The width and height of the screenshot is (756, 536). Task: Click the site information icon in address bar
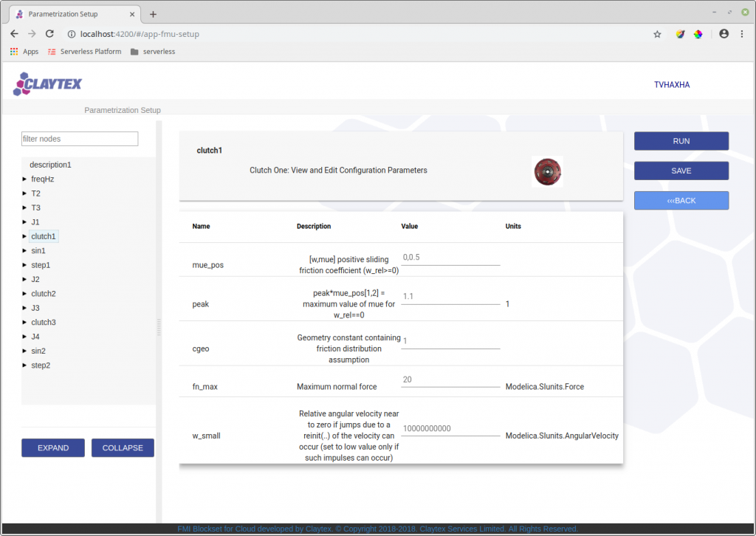click(x=72, y=34)
